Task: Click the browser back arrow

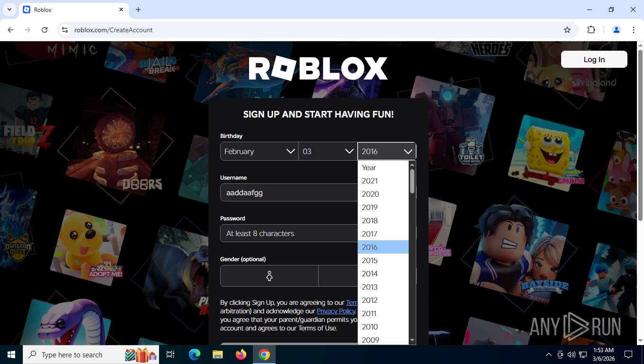Action: click(x=10, y=30)
